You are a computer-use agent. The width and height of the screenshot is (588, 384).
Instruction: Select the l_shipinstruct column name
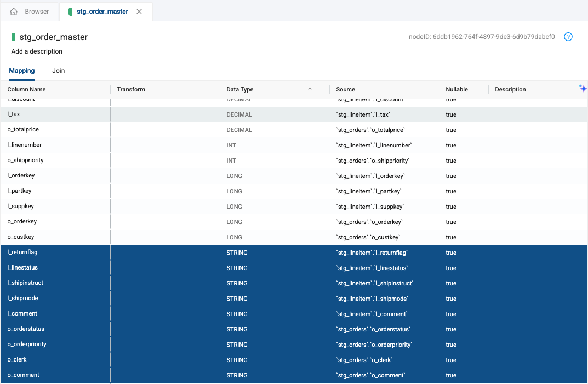click(x=26, y=283)
